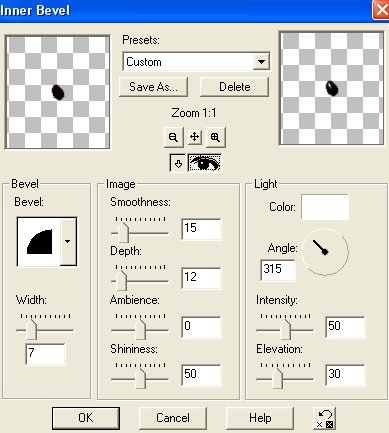Click the Width slider handle
This screenshot has height=433, width=389.
point(32,330)
